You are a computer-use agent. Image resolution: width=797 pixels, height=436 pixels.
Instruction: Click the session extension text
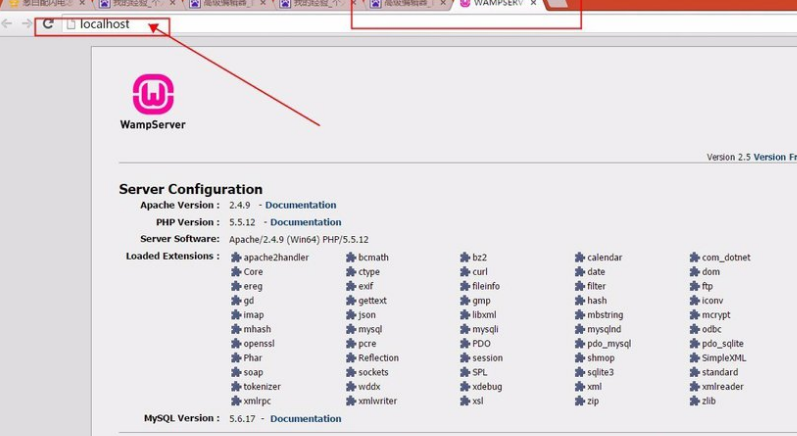487,358
